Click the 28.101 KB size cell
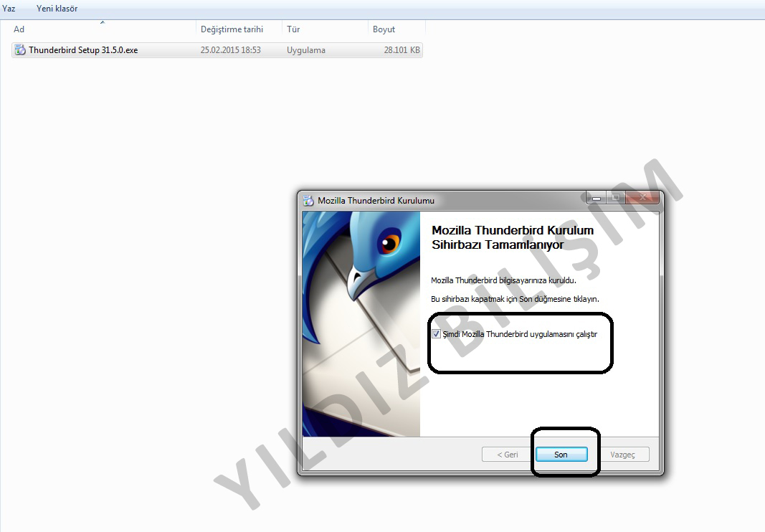The height and width of the screenshot is (532, 765). pos(401,49)
